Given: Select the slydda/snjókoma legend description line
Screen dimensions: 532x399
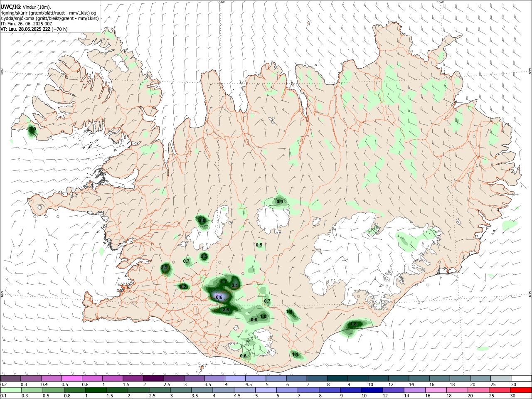Looking at the screenshot, I should point(49,18).
